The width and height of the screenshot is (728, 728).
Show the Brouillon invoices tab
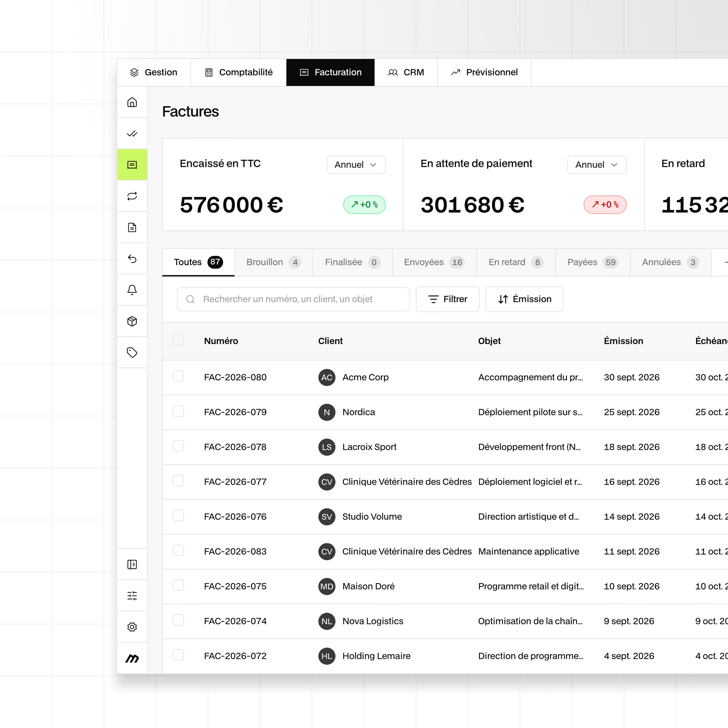pyautogui.click(x=274, y=262)
